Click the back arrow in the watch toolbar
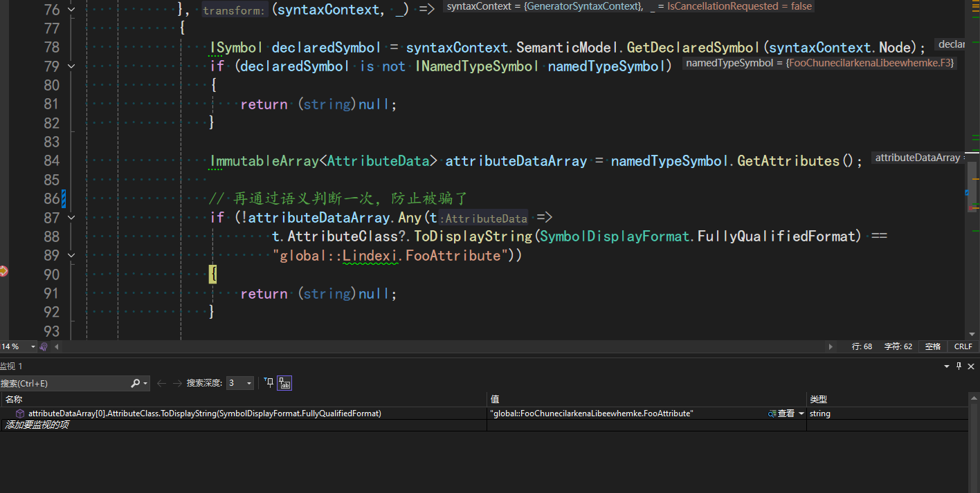The image size is (980, 493). coord(161,383)
